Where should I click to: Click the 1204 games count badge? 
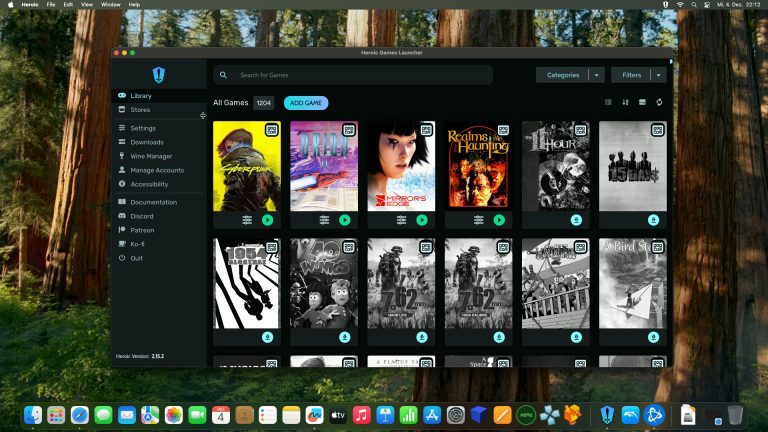[264, 103]
